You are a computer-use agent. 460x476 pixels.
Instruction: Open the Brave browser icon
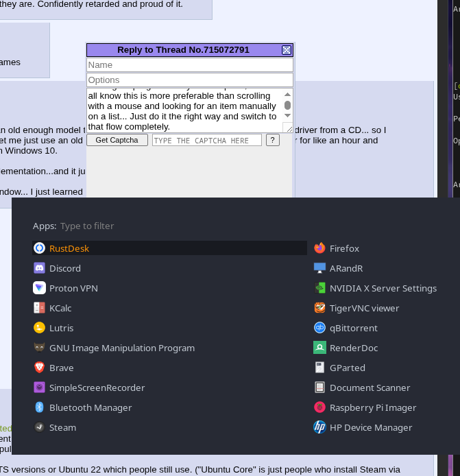(x=39, y=368)
